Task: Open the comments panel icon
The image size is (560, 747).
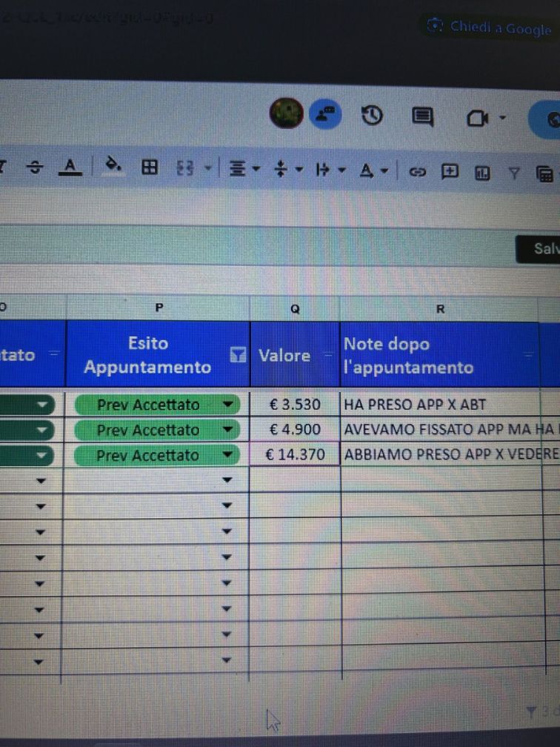Action: (422, 116)
